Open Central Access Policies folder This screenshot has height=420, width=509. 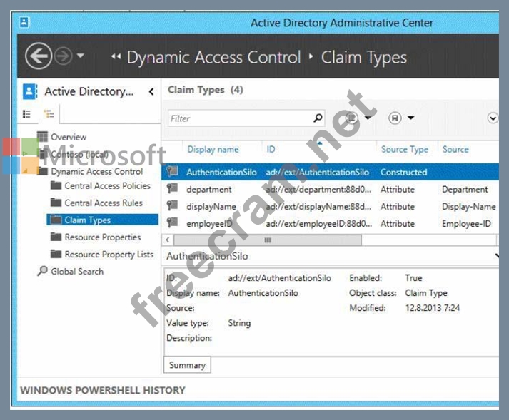(108, 185)
